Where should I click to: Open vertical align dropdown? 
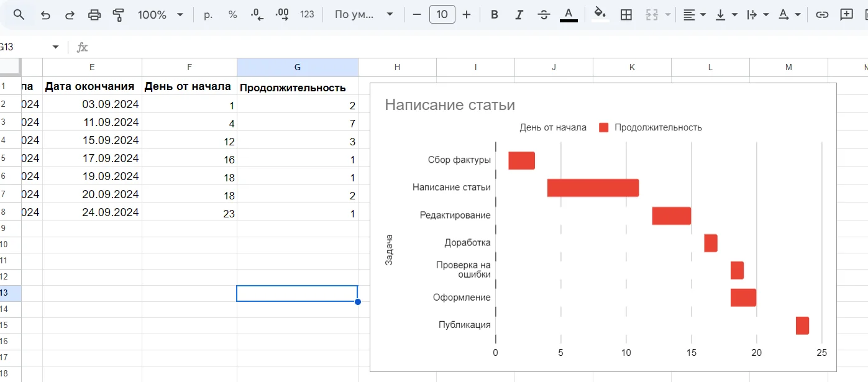click(726, 15)
